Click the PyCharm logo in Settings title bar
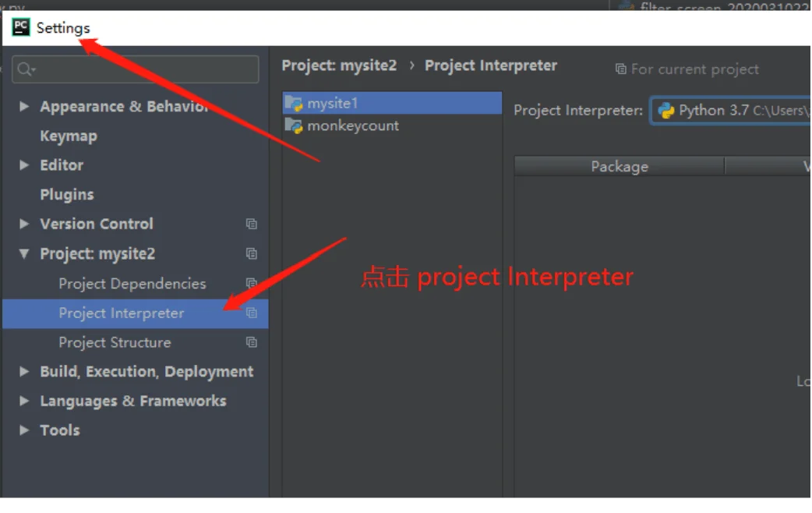The width and height of the screenshot is (812, 513). [21, 27]
